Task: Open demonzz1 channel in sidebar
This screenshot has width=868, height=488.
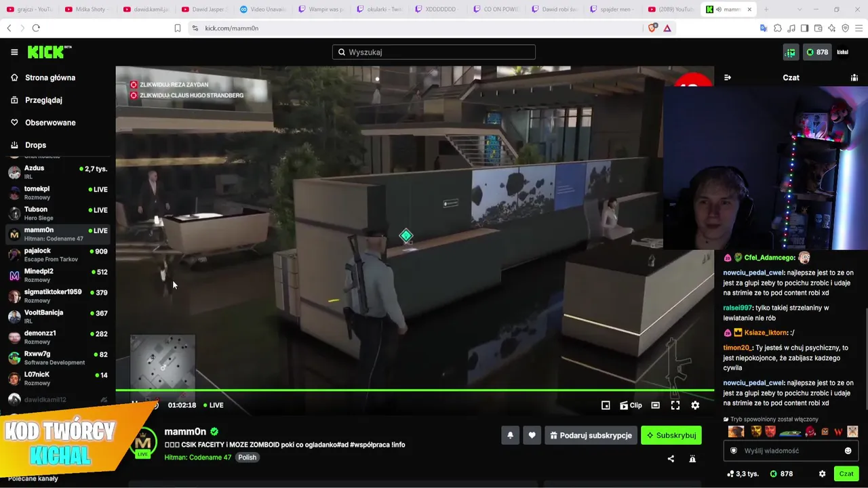Action: [x=58, y=338]
